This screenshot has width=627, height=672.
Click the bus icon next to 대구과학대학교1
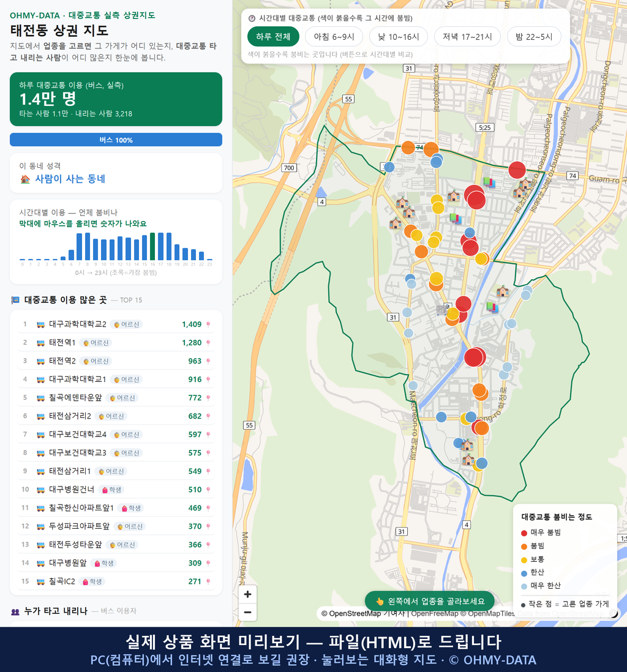coord(41,379)
